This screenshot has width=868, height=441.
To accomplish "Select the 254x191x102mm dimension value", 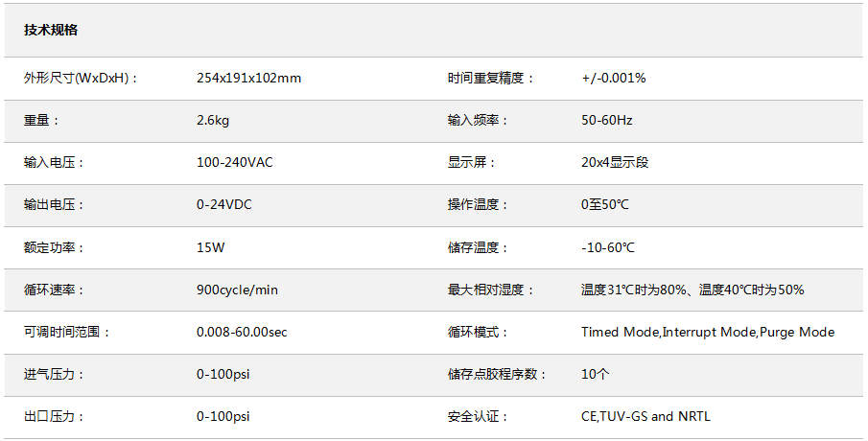I will click(x=248, y=79).
